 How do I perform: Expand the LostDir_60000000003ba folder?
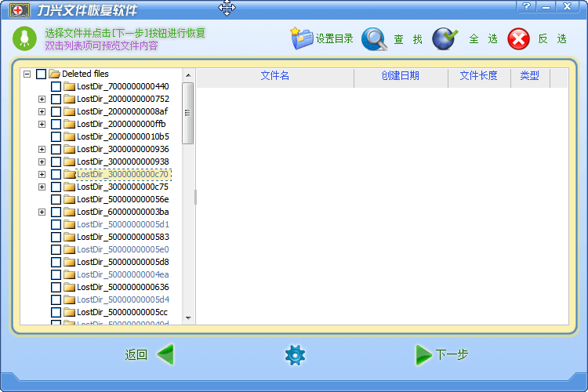point(42,212)
